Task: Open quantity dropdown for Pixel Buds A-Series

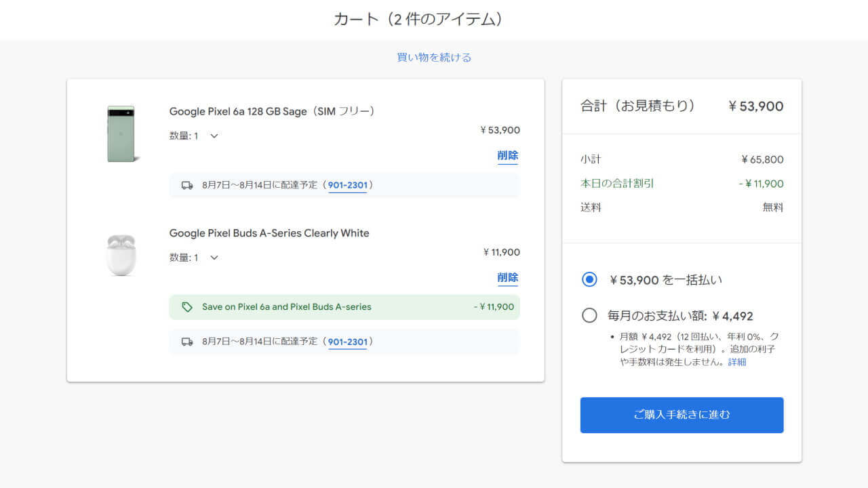Action: 214,258
